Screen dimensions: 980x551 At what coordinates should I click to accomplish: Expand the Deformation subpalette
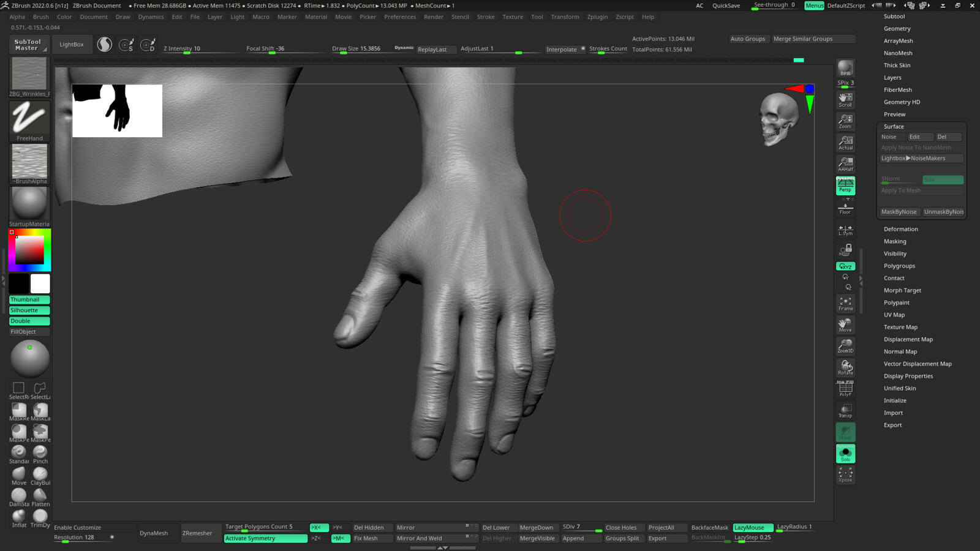[x=900, y=229]
